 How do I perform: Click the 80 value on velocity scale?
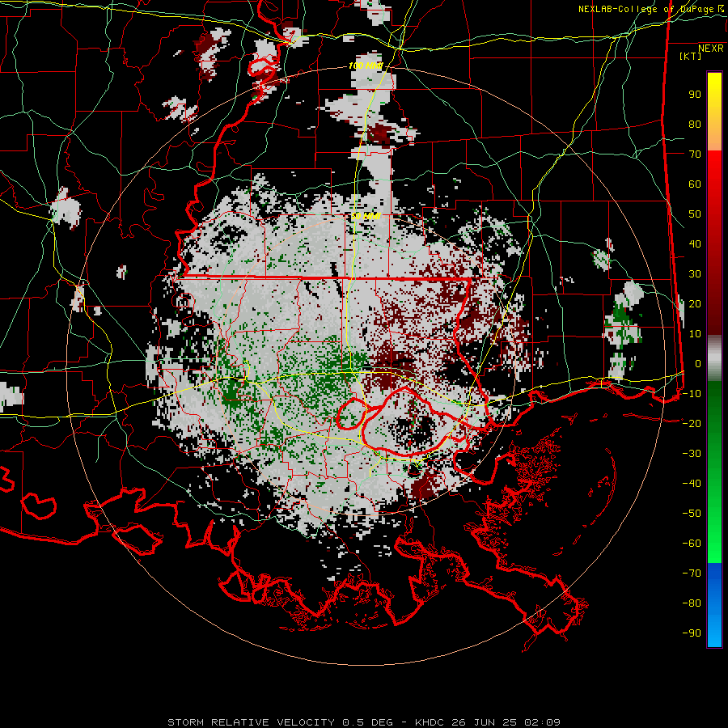click(695, 124)
